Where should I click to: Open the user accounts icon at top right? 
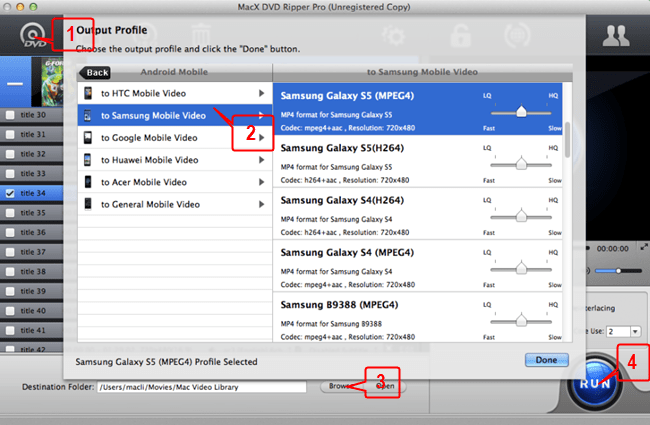[616, 36]
